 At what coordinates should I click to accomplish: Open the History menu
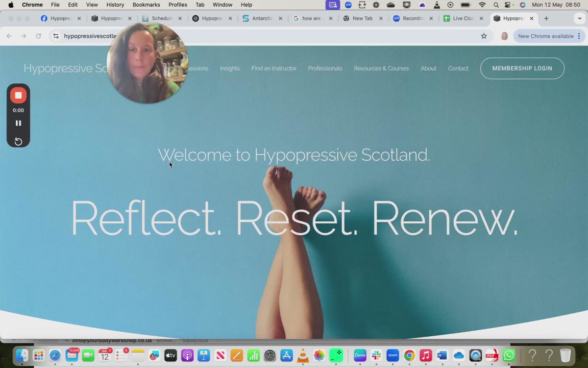(115, 5)
